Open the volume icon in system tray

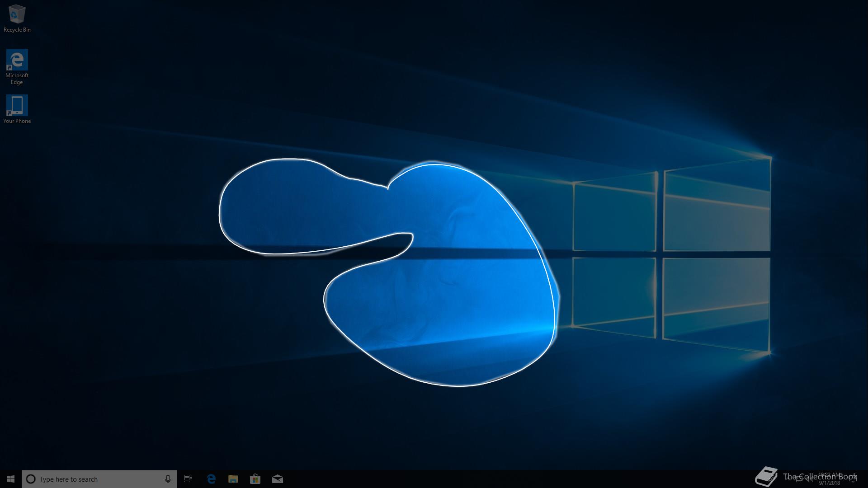810,479
